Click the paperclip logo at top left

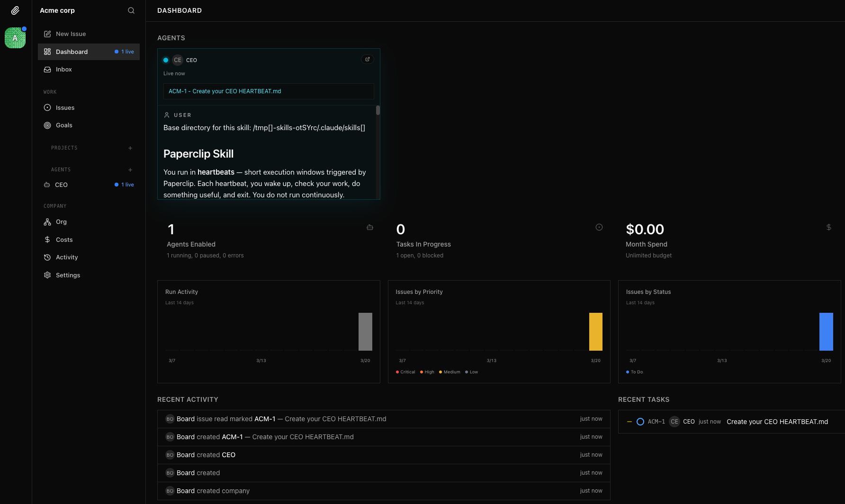(15, 10)
